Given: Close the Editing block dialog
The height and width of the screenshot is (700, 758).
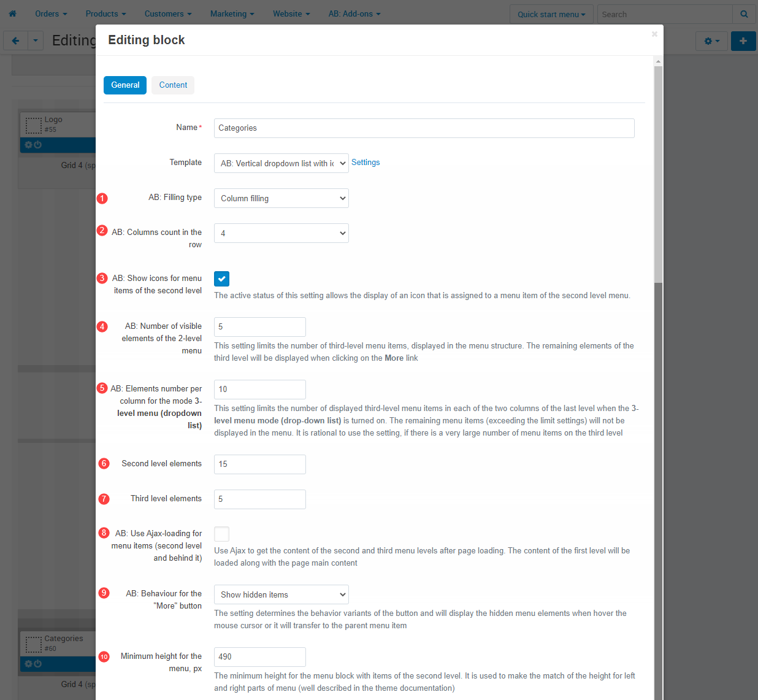Looking at the screenshot, I should click(x=654, y=34).
